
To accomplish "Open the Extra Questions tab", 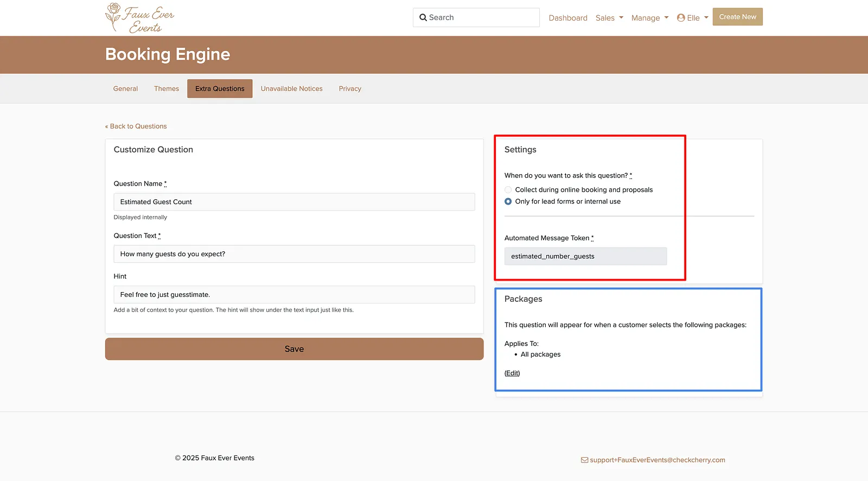I will [x=220, y=88].
